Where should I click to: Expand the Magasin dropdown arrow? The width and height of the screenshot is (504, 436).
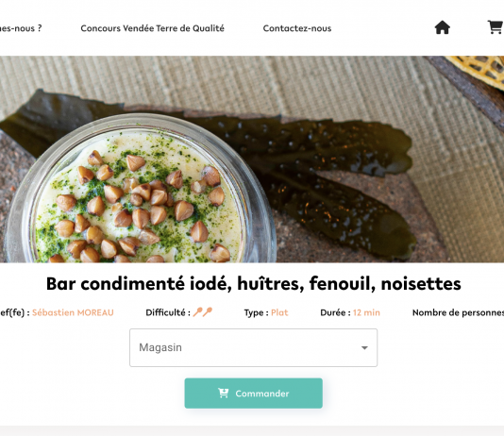tap(364, 347)
